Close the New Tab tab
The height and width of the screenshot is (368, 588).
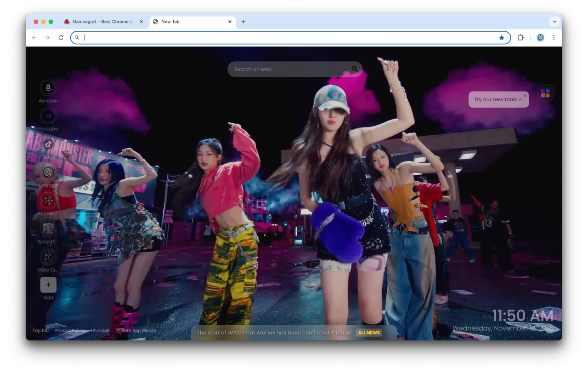pyautogui.click(x=230, y=22)
